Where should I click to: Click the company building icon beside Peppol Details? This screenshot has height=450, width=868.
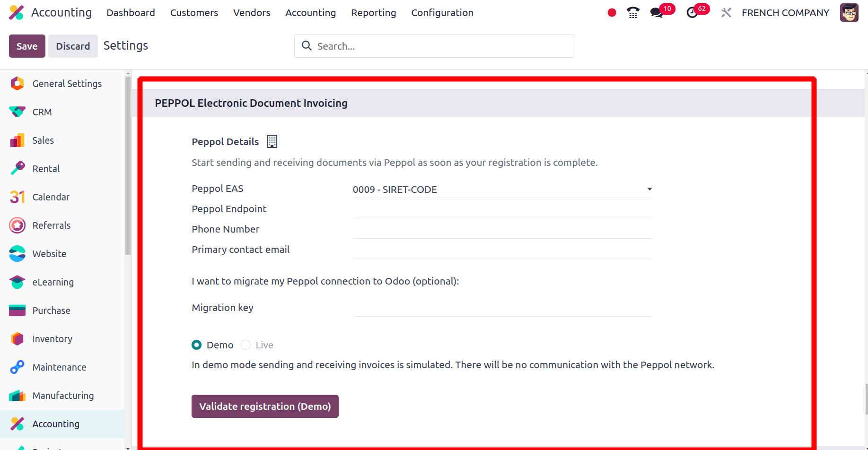272,141
